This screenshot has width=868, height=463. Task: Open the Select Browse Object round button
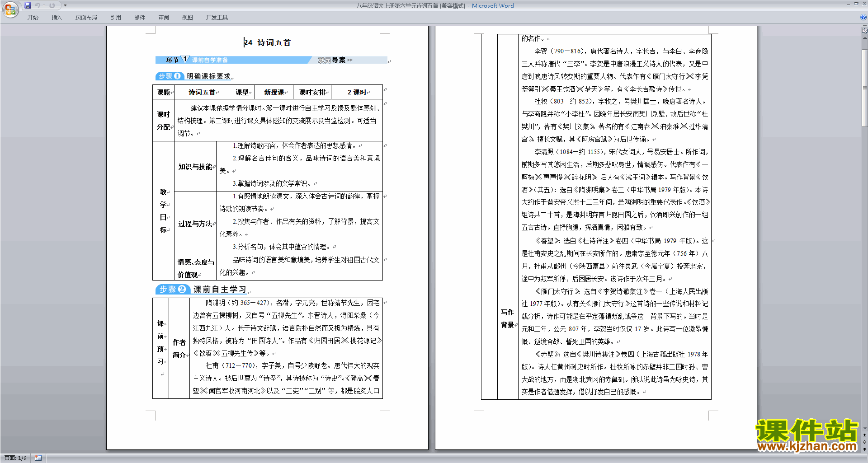pos(864,442)
